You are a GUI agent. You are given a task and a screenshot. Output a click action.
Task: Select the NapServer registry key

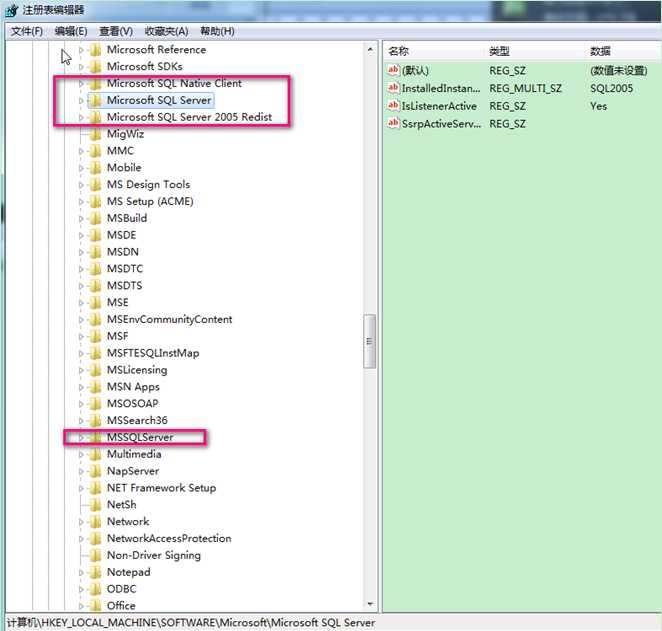tap(133, 471)
